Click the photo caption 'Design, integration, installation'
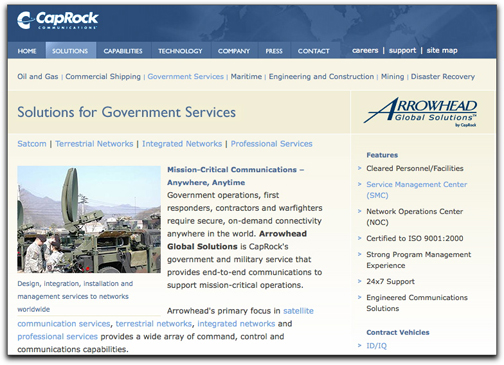504x365 pixels. (x=75, y=296)
